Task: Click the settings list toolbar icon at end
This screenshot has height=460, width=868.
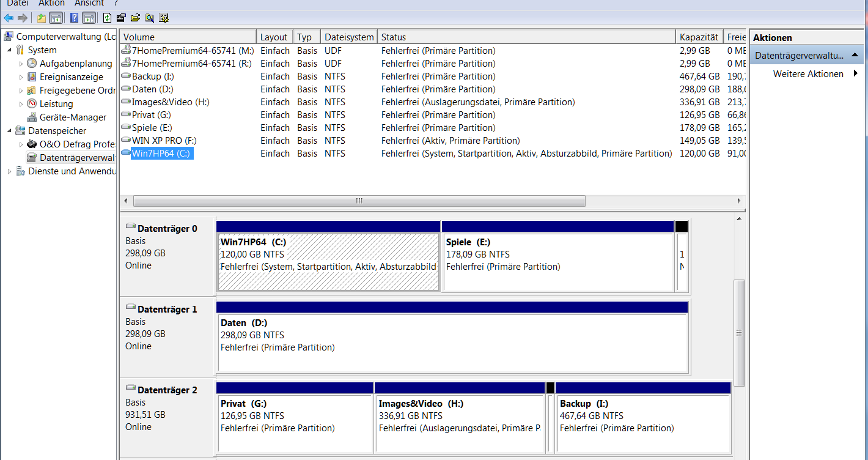Action: (x=163, y=18)
